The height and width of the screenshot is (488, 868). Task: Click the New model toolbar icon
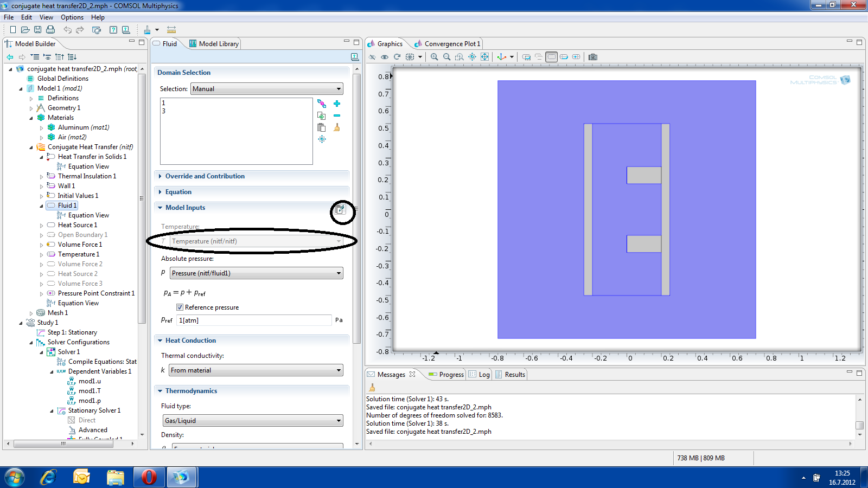tap(12, 30)
